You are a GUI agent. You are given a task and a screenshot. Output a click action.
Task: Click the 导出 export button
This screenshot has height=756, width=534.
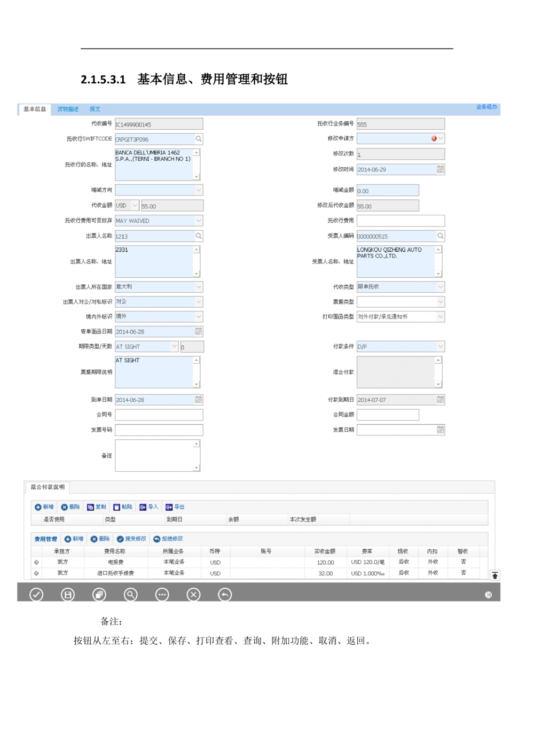click(x=175, y=507)
